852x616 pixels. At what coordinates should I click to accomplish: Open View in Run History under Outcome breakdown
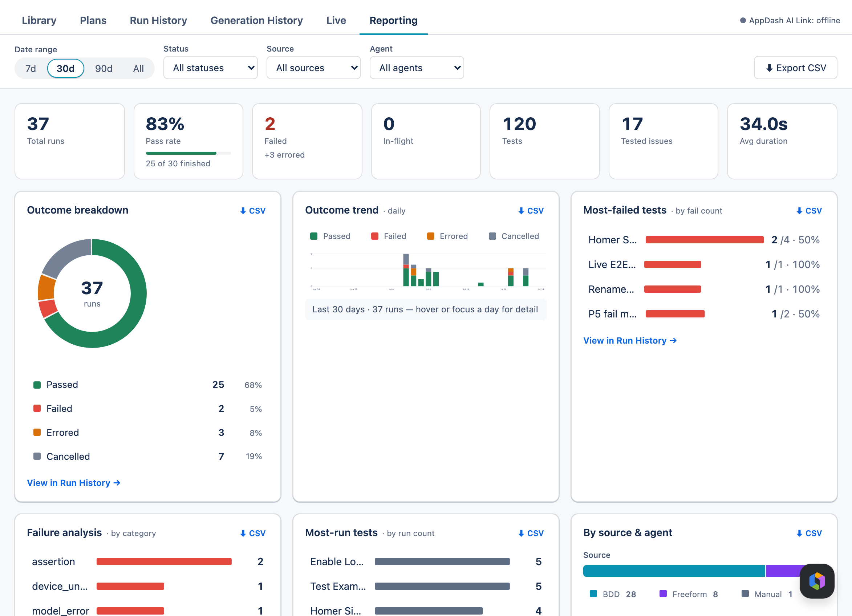tap(74, 483)
